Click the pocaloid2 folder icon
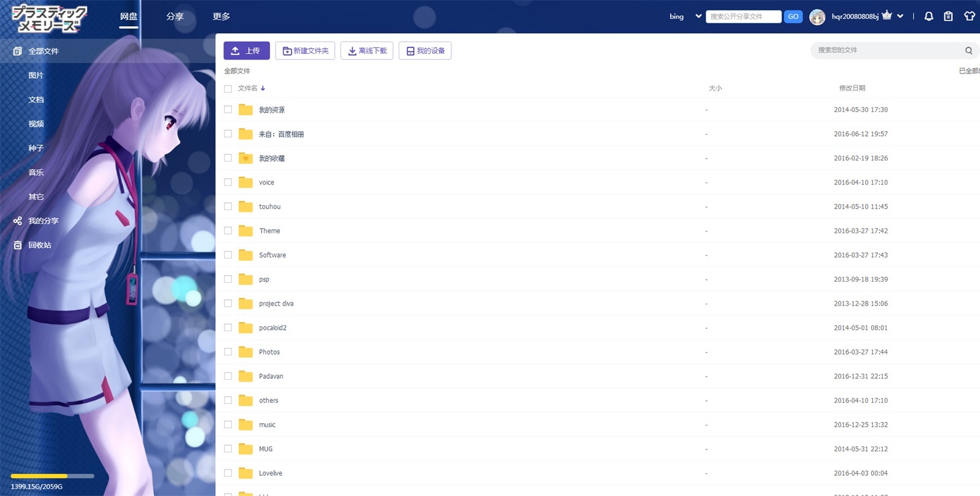The image size is (980, 496). (x=246, y=328)
